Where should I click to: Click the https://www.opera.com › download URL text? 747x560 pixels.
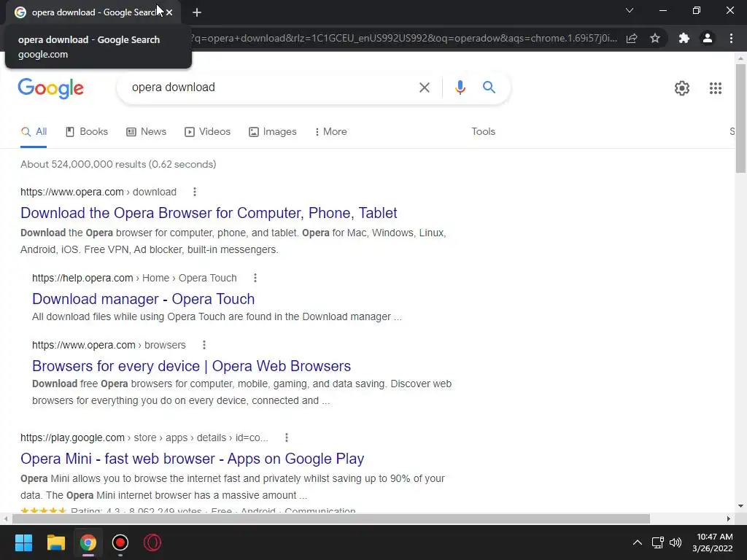[98, 192]
